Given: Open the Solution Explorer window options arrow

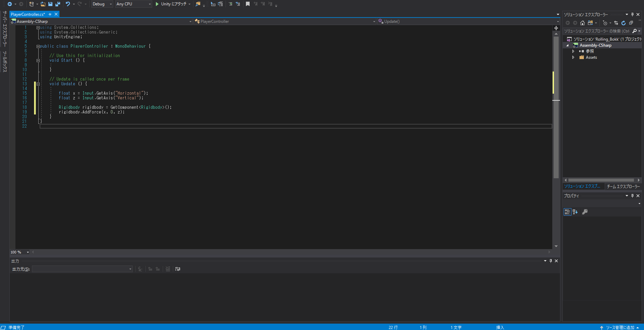Looking at the screenshot, I should (x=627, y=14).
